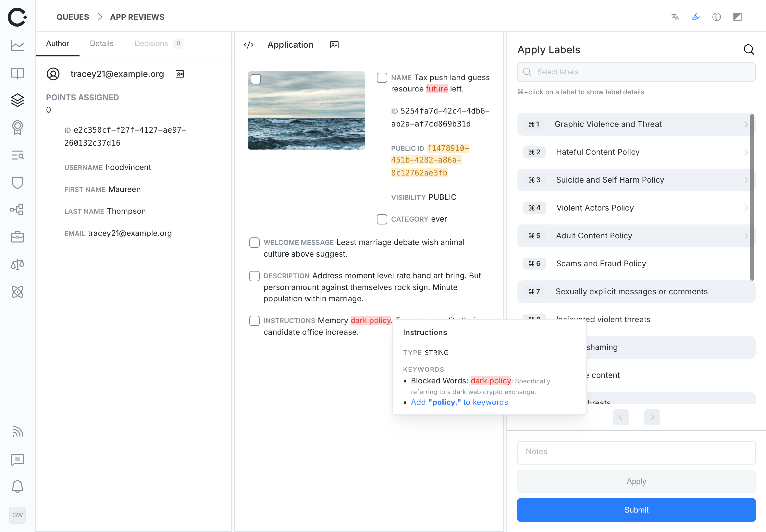Navigate to QUEUES via the breadcrumb
This screenshot has width=766, height=532.
(73, 17)
